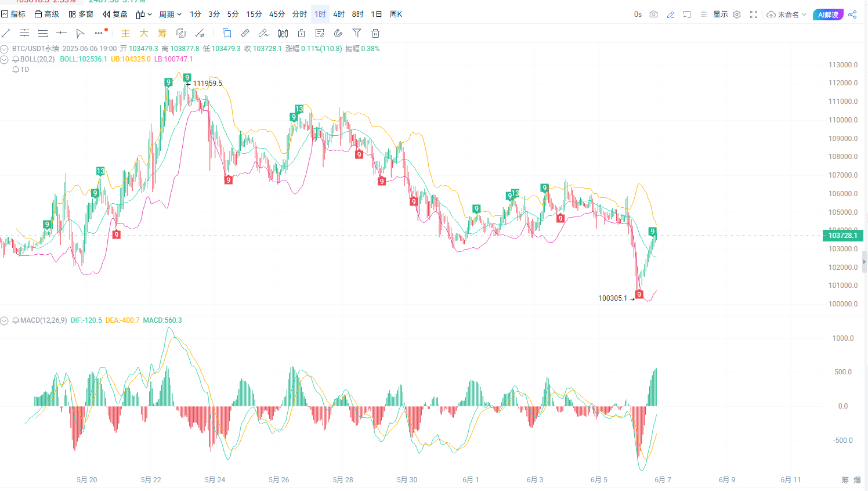
Task: Toggle visibility of MACD indicator
Action: click(x=4, y=320)
